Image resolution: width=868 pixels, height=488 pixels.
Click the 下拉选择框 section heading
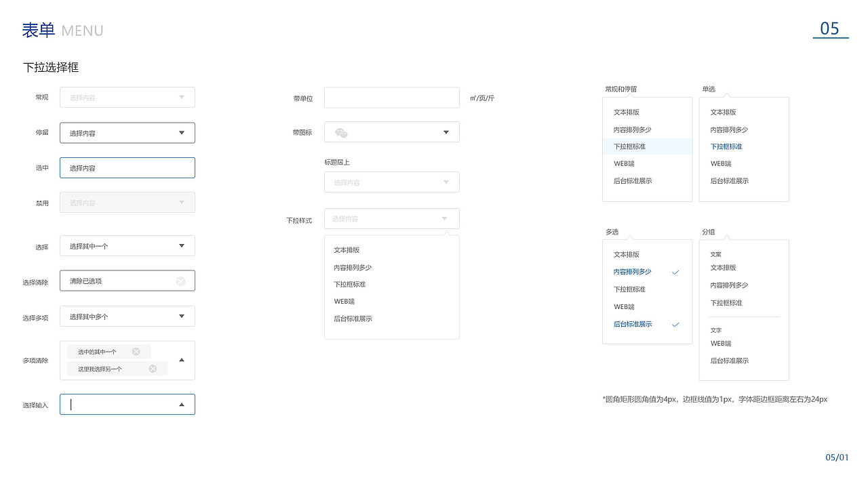[x=51, y=68]
